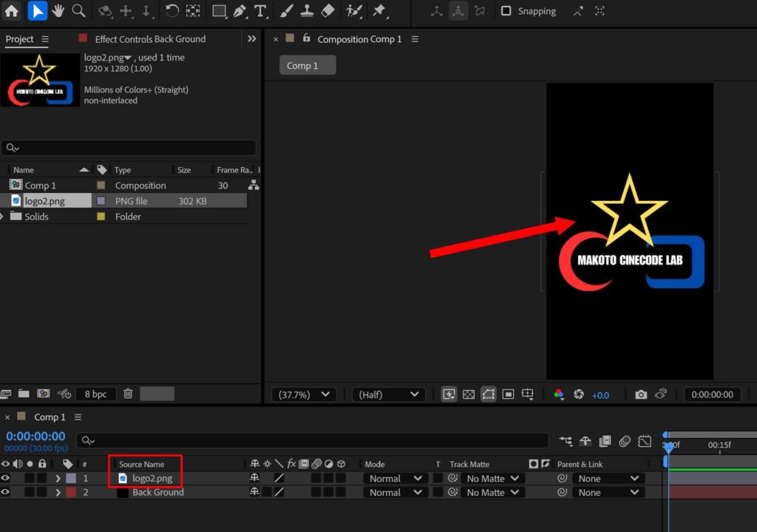
Task: Open the Comp 1 timeline panel menu
Action: coord(78,417)
